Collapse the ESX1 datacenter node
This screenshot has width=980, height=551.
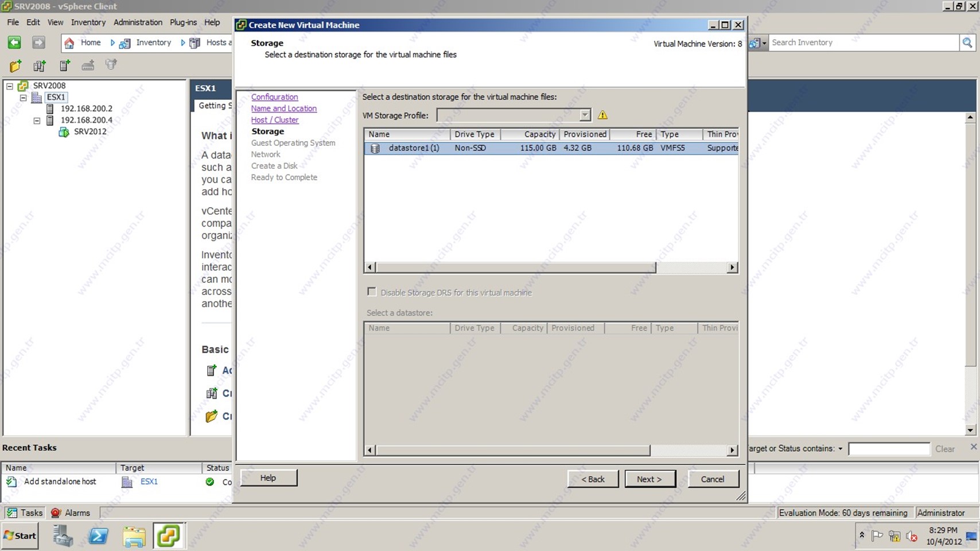pyautogui.click(x=23, y=98)
